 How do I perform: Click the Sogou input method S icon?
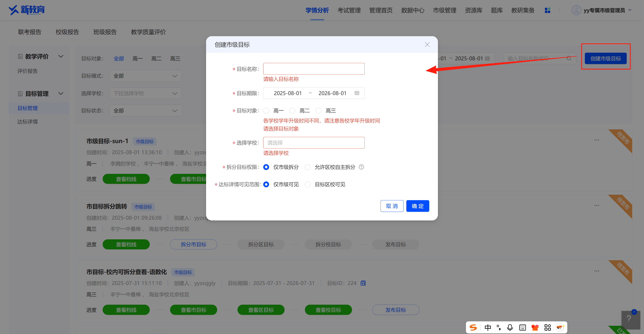click(x=473, y=327)
